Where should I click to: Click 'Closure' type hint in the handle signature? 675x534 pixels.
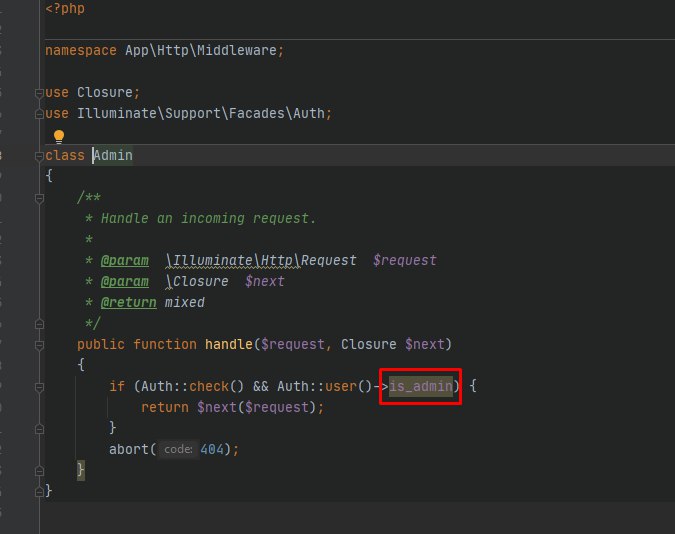[368, 345]
